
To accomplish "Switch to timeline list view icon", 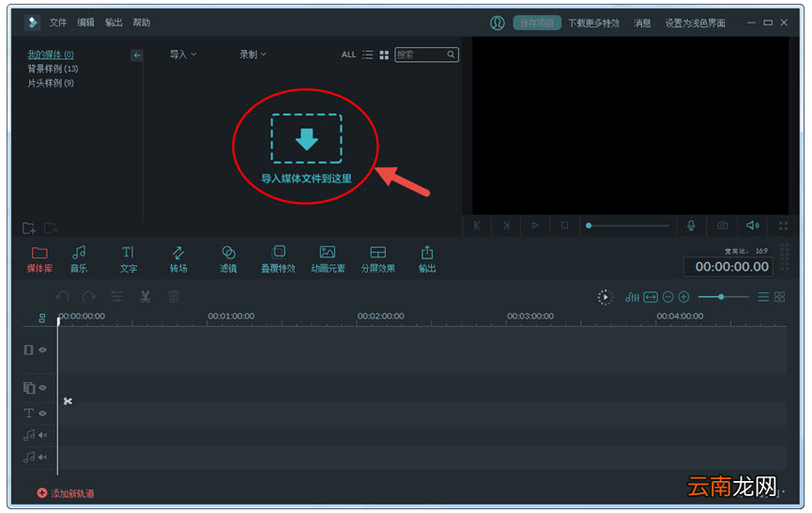I will coord(763,297).
